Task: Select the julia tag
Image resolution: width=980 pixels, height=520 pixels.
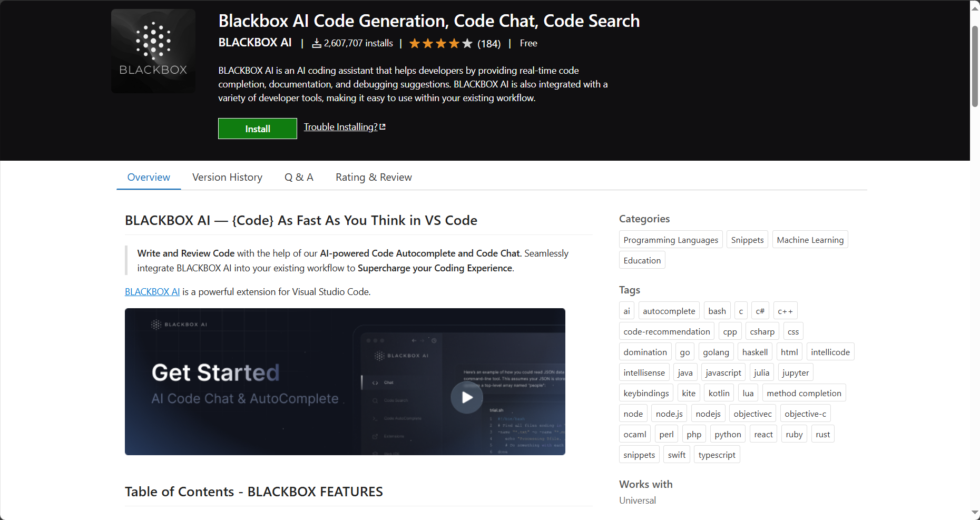Action: click(762, 372)
